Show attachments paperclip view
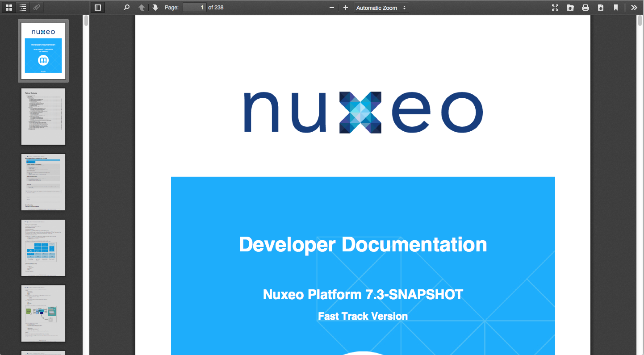Viewport: 644px width, 355px height. (37, 8)
